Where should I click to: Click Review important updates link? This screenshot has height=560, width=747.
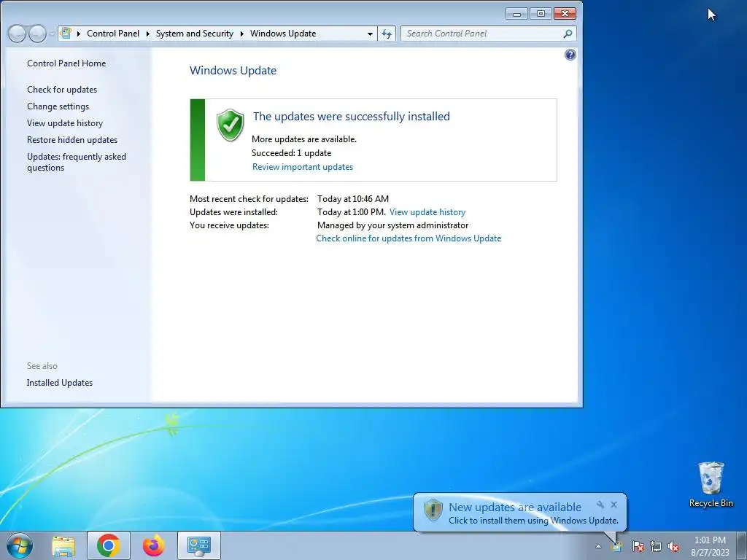click(303, 167)
